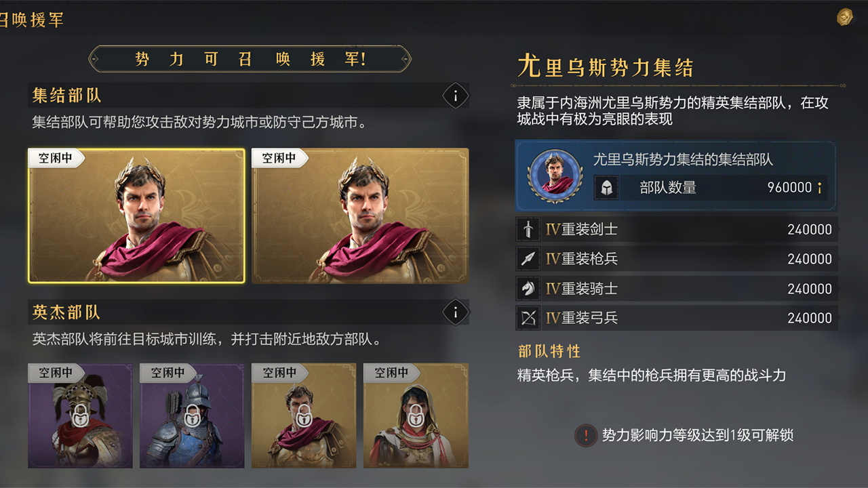Click the locked blue-armored soldier card
This screenshot has width=868, height=488.
coord(192,415)
